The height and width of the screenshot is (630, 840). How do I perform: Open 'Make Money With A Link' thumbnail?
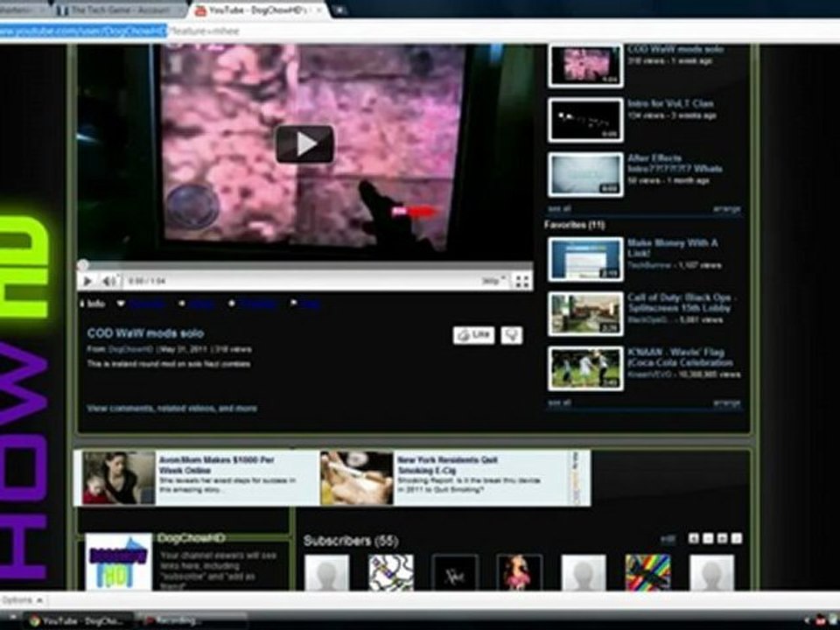click(x=585, y=259)
